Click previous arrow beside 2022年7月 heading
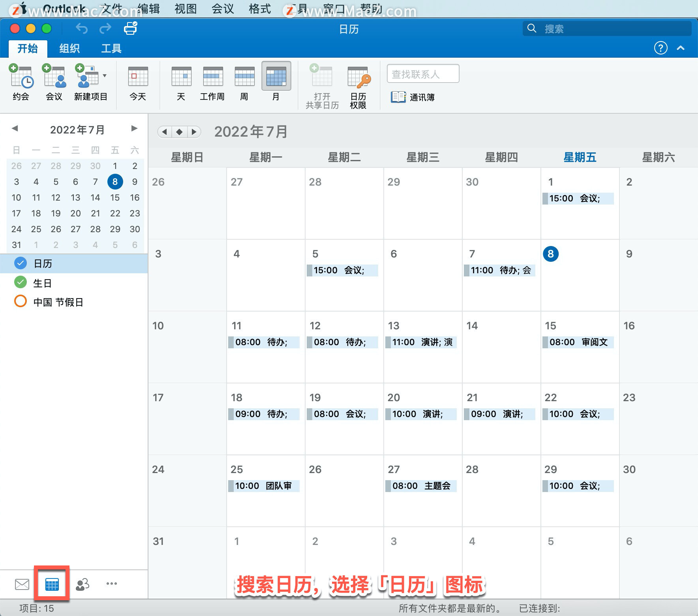 click(x=165, y=131)
